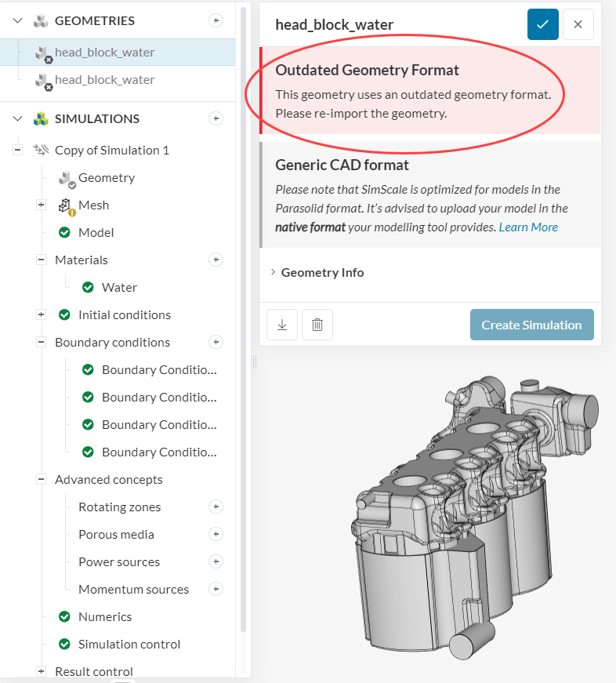Add a new geometry with plus icon

(x=216, y=21)
